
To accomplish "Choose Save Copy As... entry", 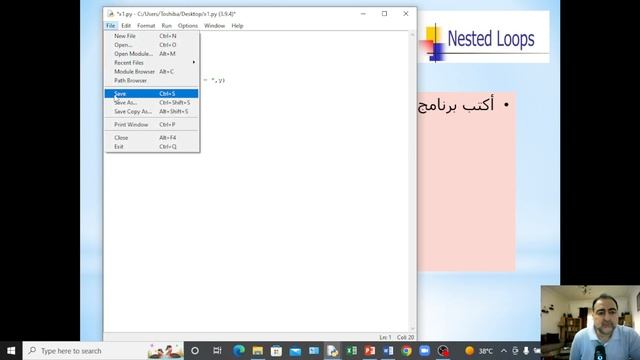I will coord(151,112).
